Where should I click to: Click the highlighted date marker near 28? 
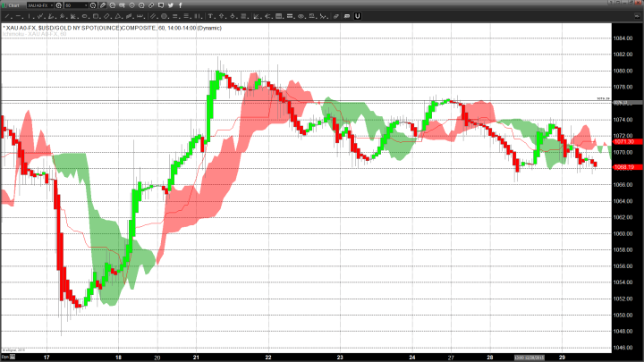(x=524, y=356)
